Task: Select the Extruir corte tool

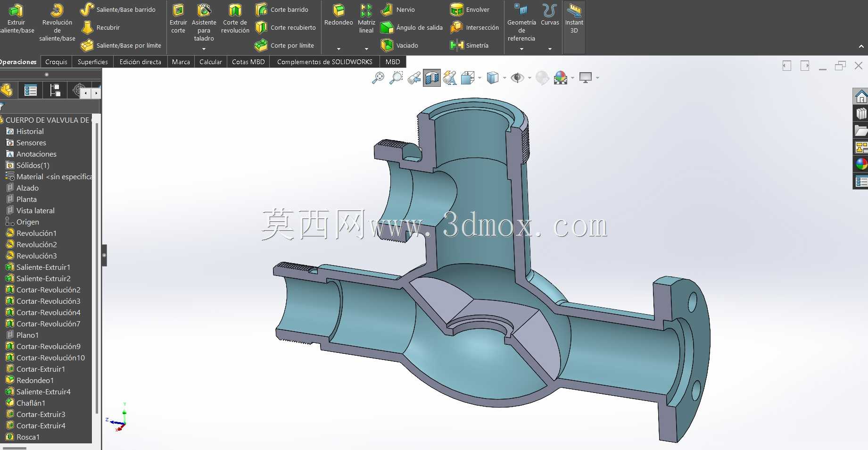Action: pos(178,18)
